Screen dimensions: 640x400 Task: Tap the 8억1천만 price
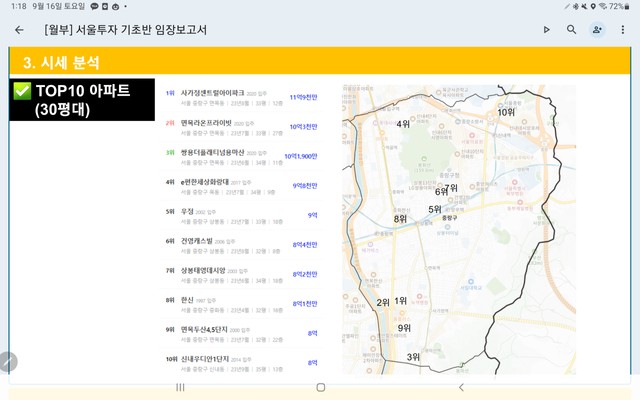click(305, 304)
